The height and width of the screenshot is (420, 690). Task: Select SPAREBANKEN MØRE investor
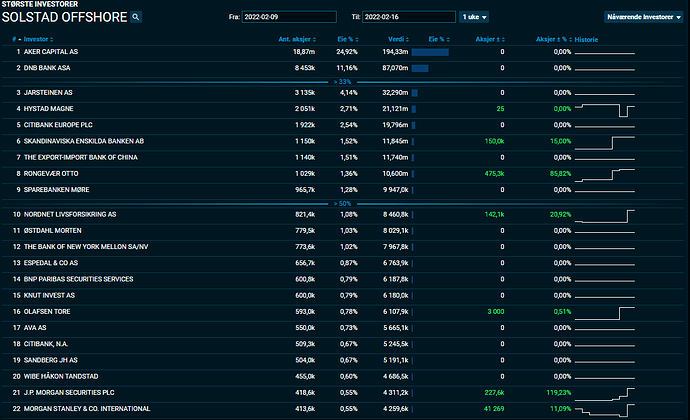point(56,190)
